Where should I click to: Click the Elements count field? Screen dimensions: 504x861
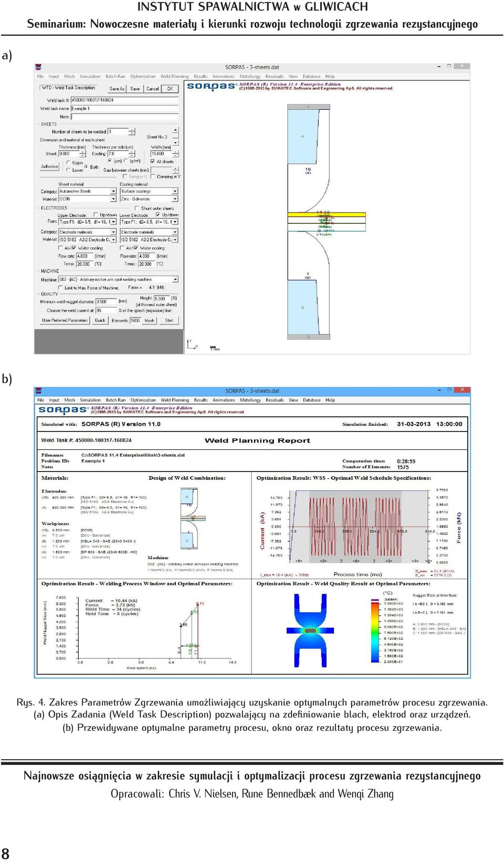[x=135, y=320]
